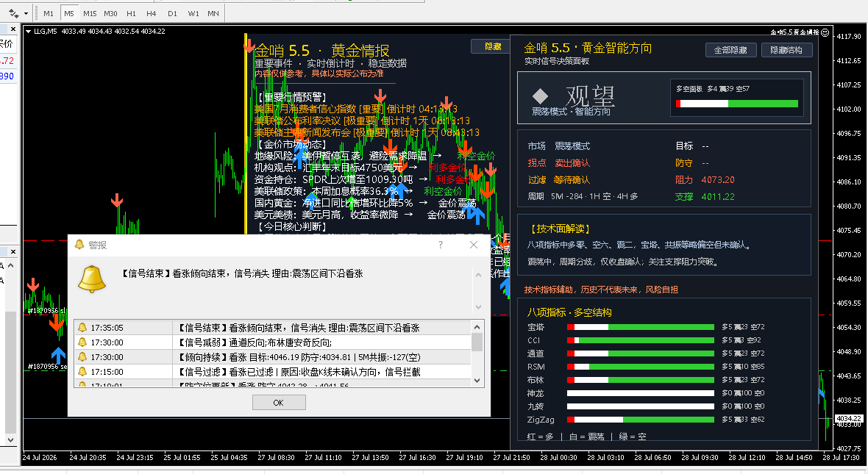The height and width of the screenshot is (474, 868).
Task: Click the 阻力 value 4073.20
Action: coord(718,180)
